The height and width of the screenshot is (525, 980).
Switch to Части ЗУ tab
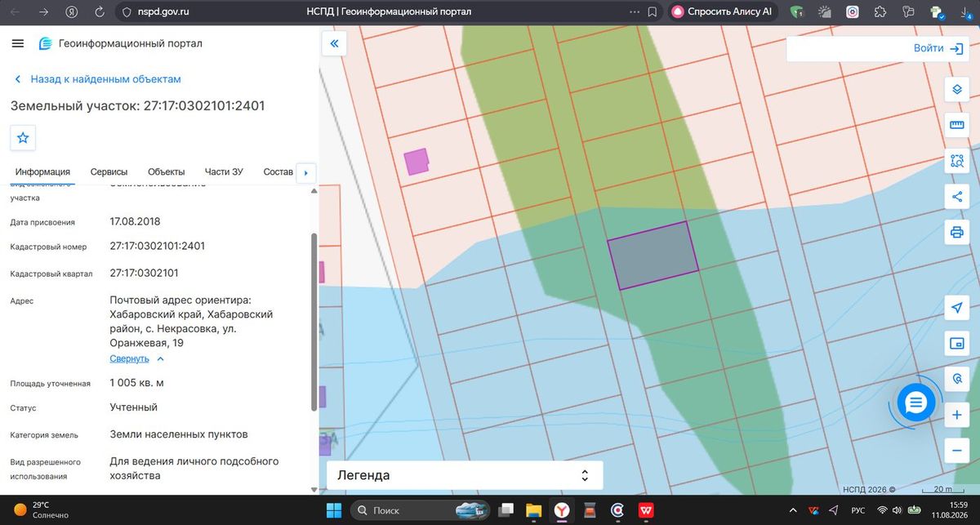click(224, 171)
